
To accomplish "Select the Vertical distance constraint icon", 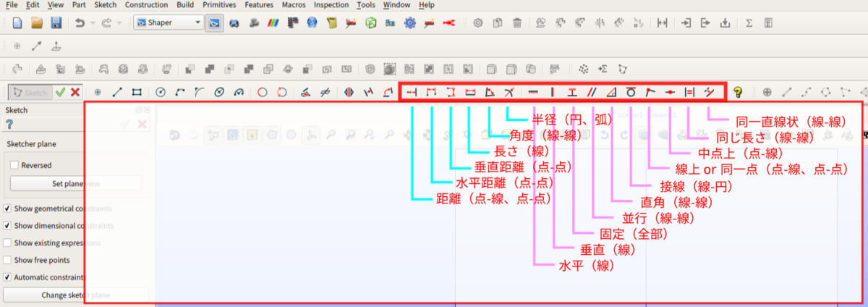I will click(451, 92).
